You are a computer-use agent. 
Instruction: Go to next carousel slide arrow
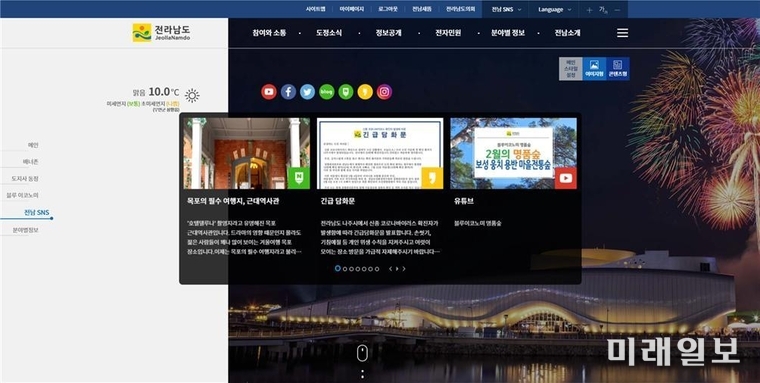click(404, 269)
